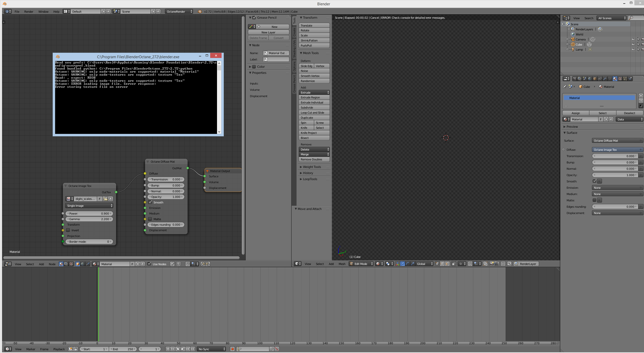Adjust the Gamma slider in Image Tex node
Screen dimensions: 644x353
pos(89,219)
